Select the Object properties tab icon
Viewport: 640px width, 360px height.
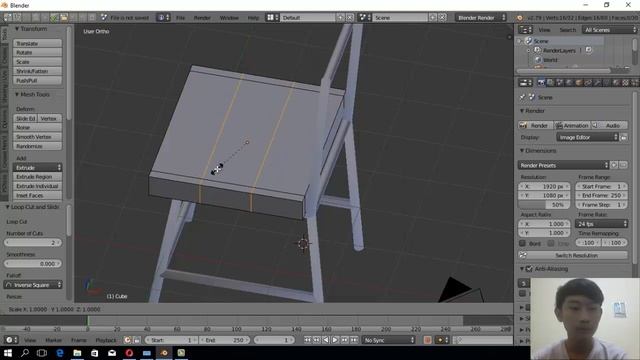(x=579, y=83)
